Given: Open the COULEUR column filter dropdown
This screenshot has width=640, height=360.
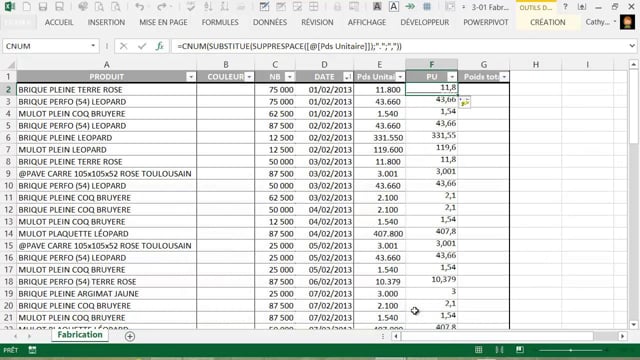Looking at the screenshot, I should coord(249,77).
